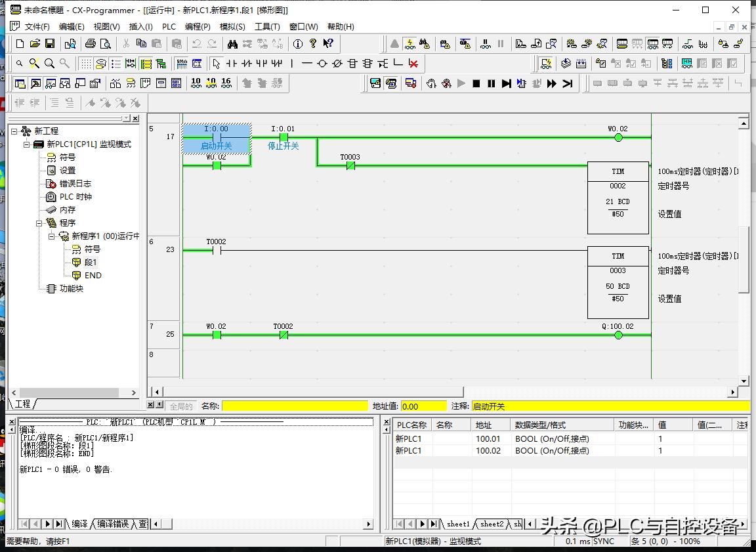The width and height of the screenshot is (756, 552).
Task: Click the yellow 名称 input field
Action: [x=295, y=406]
